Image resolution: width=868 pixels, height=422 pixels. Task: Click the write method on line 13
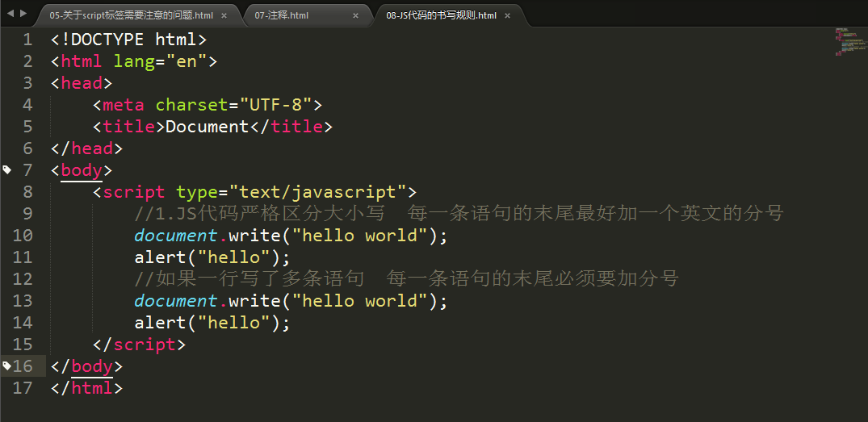[x=254, y=301]
